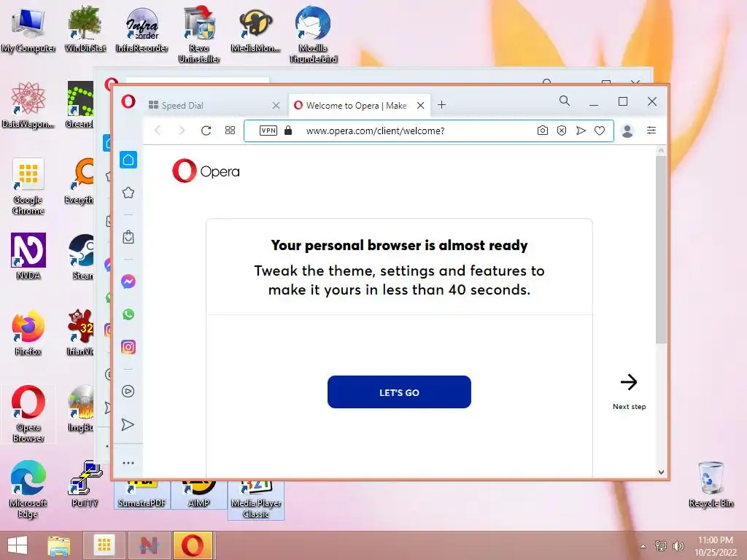
Task: Open the network tray icon
Action: click(661, 546)
